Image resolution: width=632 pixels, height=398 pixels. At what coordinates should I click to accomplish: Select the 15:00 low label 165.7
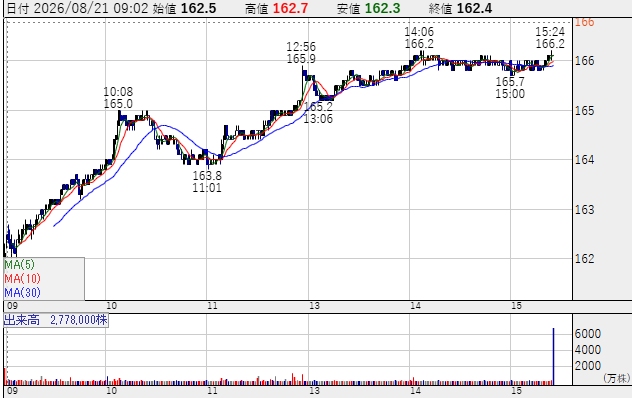click(510, 81)
